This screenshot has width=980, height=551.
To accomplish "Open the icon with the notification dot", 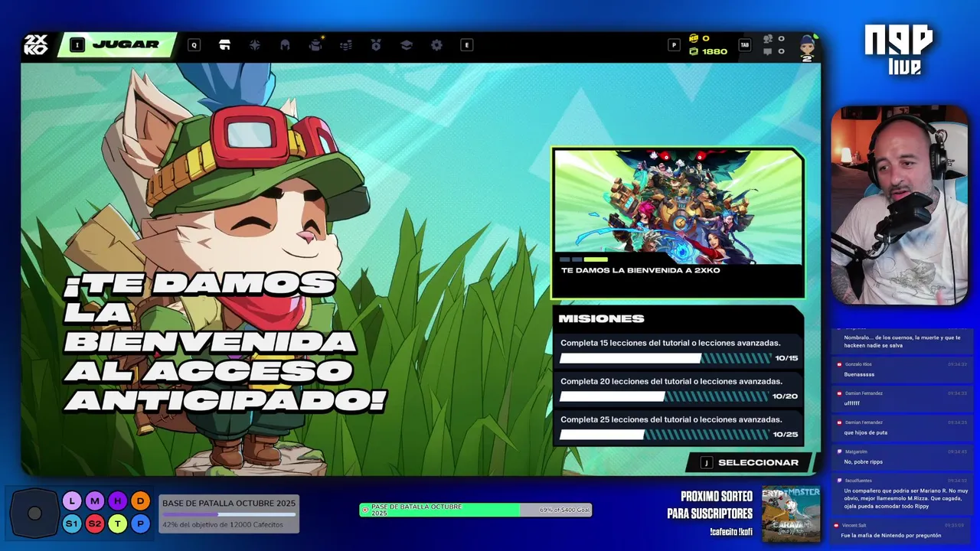I will 315,44.
